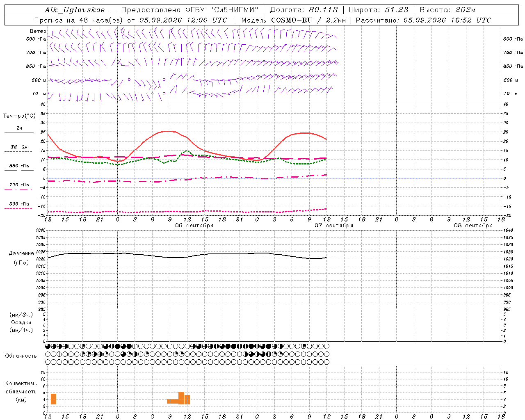Click the isolated orange bar at forecast start

coord(53,399)
